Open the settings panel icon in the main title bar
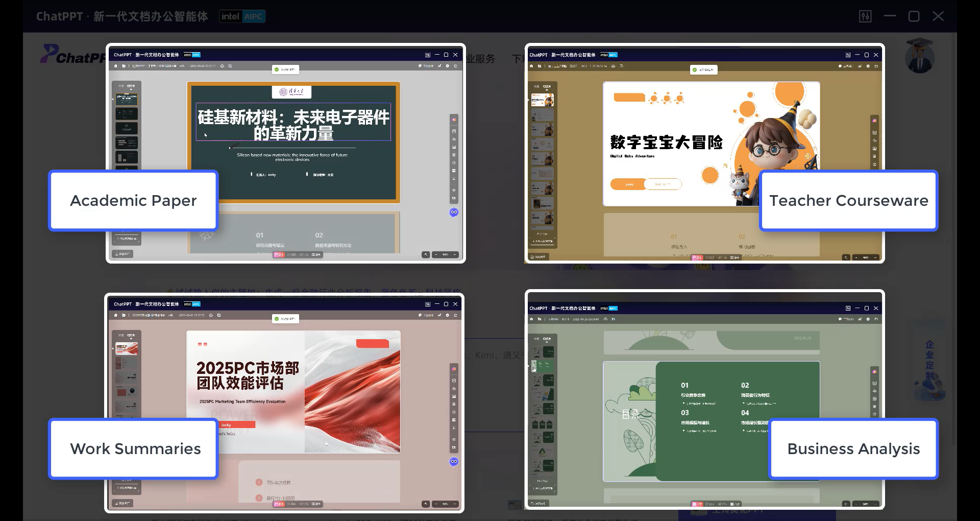 click(x=865, y=16)
